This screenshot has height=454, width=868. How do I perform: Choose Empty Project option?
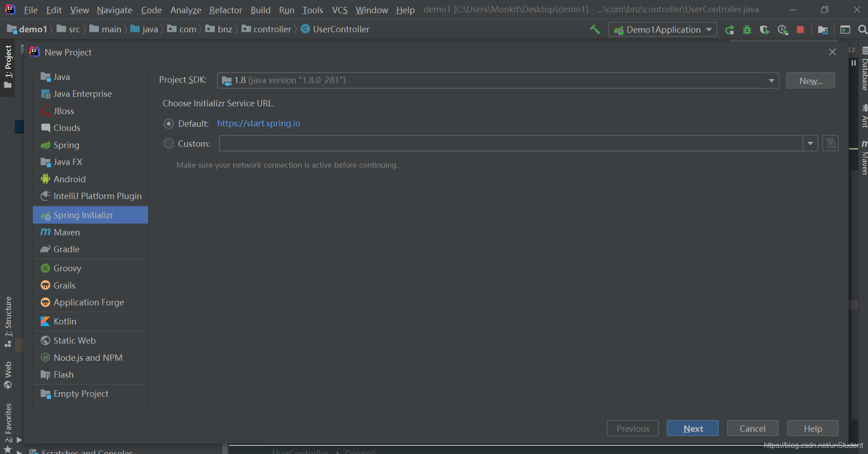(90, 394)
